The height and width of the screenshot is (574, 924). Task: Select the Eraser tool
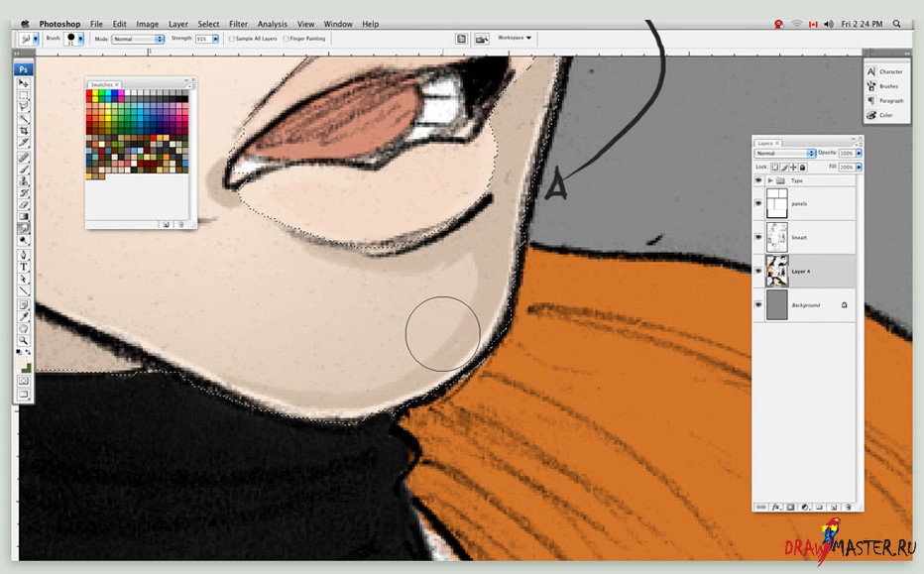24,204
